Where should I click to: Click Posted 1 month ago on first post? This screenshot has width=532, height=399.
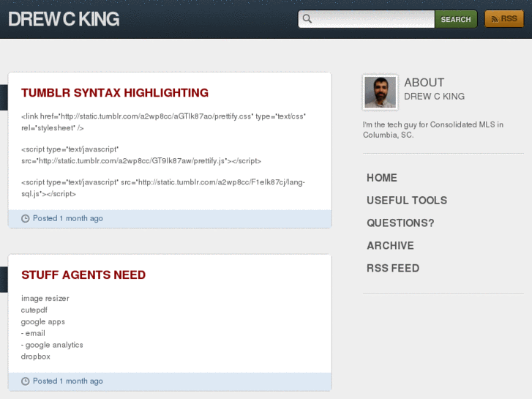click(x=67, y=219)
